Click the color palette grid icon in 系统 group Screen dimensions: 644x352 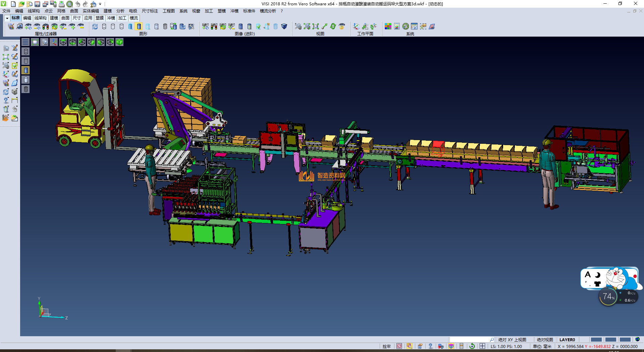point(388,26)
